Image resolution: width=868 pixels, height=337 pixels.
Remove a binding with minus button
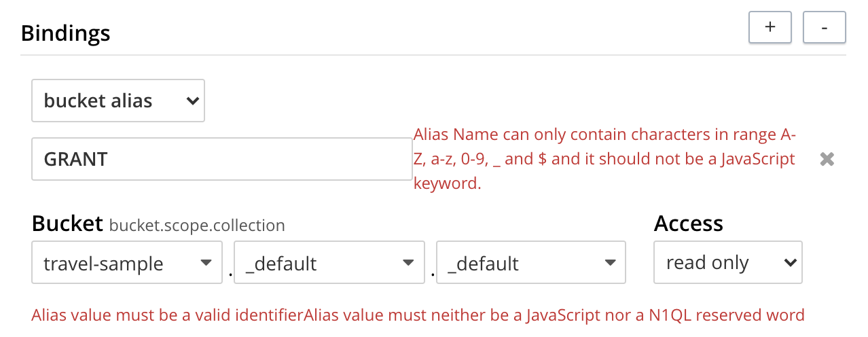[824, 27]
